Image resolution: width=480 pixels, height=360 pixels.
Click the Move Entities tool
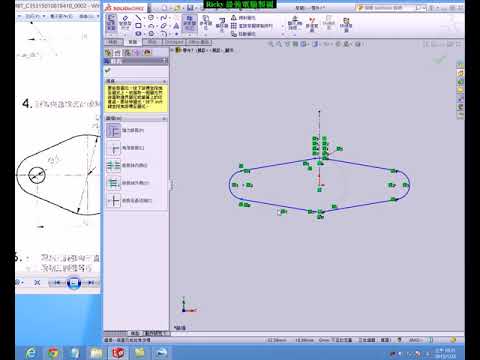[244, 34]
